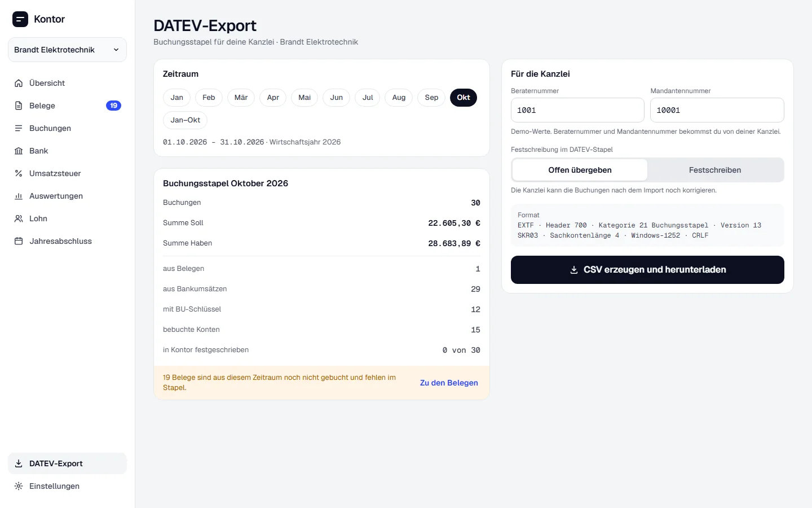Click the selected Okt month chip
Screen dimensions: 812x508
coord(464,98)
